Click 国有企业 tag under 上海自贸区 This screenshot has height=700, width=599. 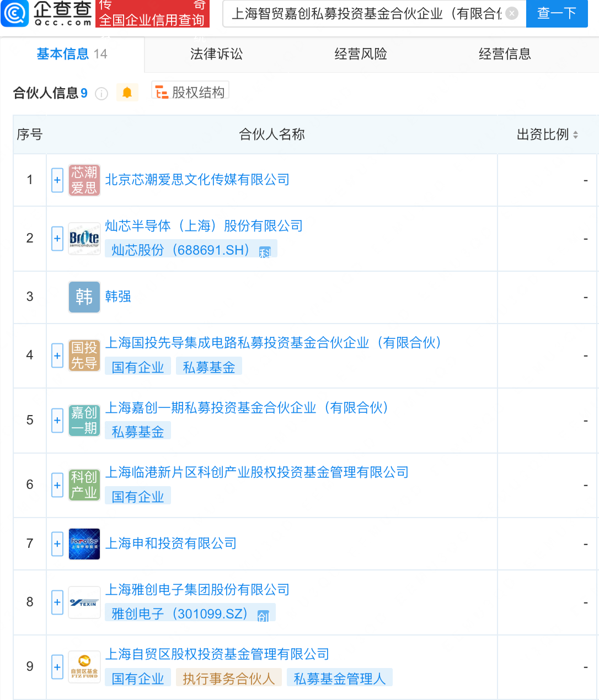pyautogui.click(x=138, y=679)
